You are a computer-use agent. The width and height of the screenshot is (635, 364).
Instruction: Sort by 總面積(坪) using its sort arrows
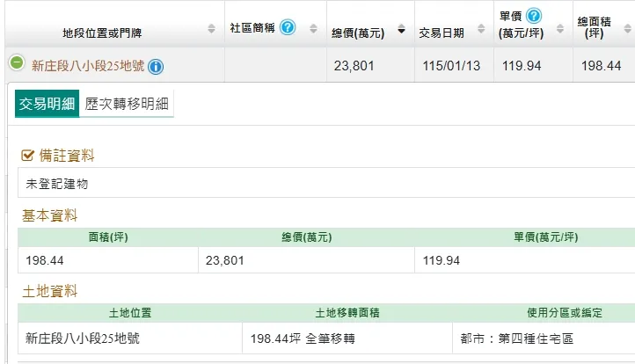tap(627, 28)
